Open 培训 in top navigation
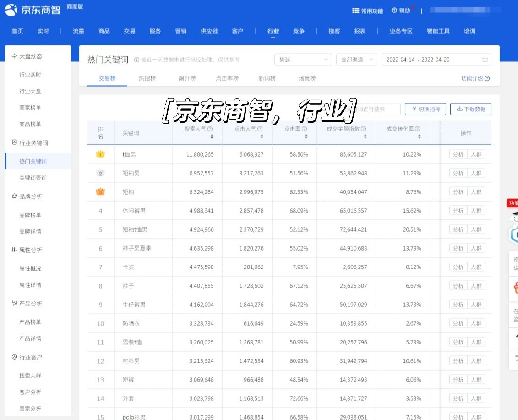The height and width of the screenshot is (420, 518). pyautogui.click(x=469, y=31)
